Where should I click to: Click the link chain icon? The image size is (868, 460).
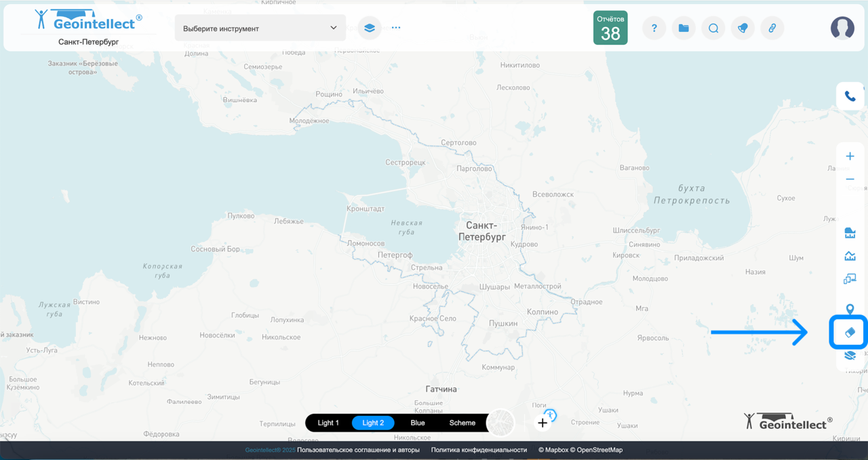click(772, 28)
